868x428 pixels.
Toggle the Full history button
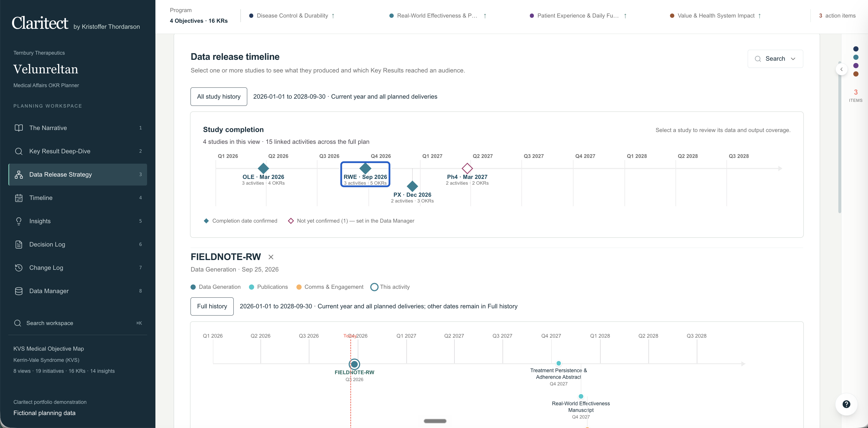tap(212, 306)
